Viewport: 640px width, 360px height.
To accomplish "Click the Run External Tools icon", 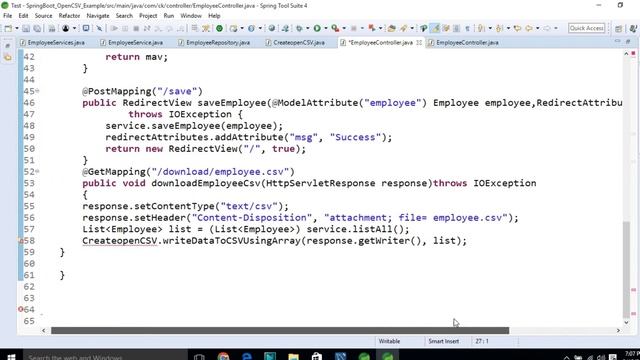I will point(335,28).
